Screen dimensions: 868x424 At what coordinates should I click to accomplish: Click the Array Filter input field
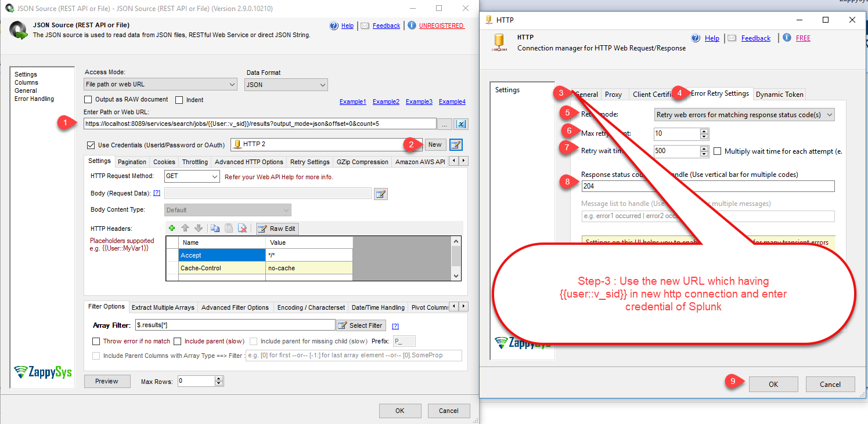tap(235, 325)
